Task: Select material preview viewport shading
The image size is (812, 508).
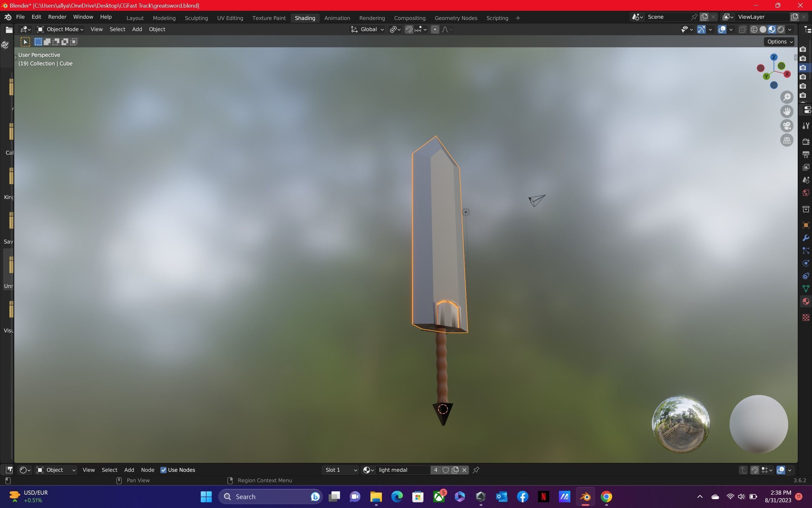Action: point(772,30)
